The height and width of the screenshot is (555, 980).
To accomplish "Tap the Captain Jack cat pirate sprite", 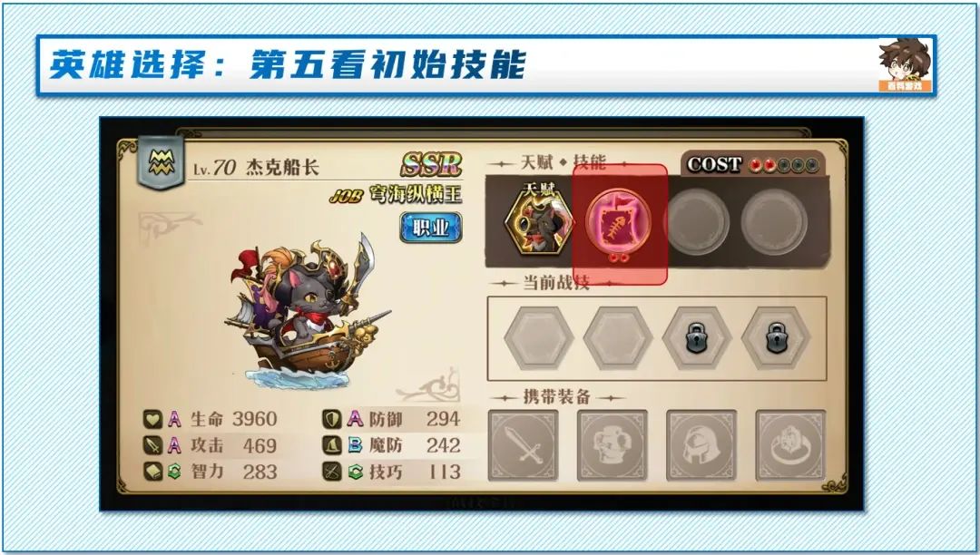I will [x=307, y=312].
